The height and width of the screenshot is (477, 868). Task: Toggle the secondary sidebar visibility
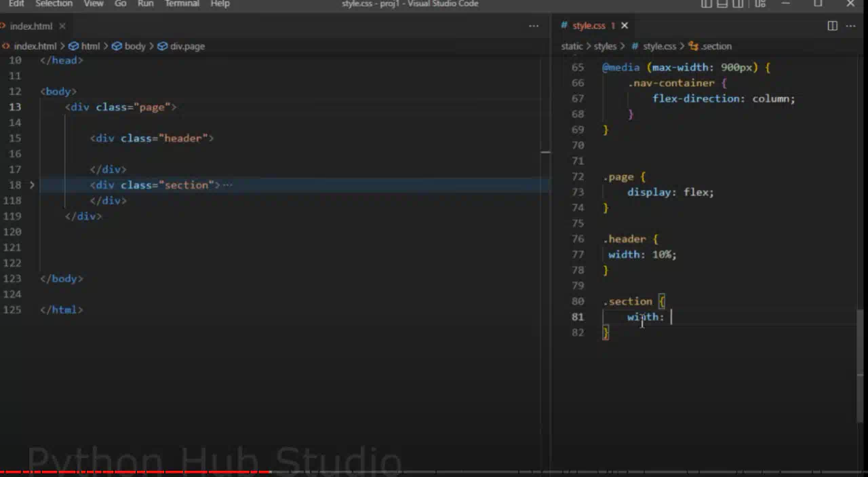coord(738,4)
